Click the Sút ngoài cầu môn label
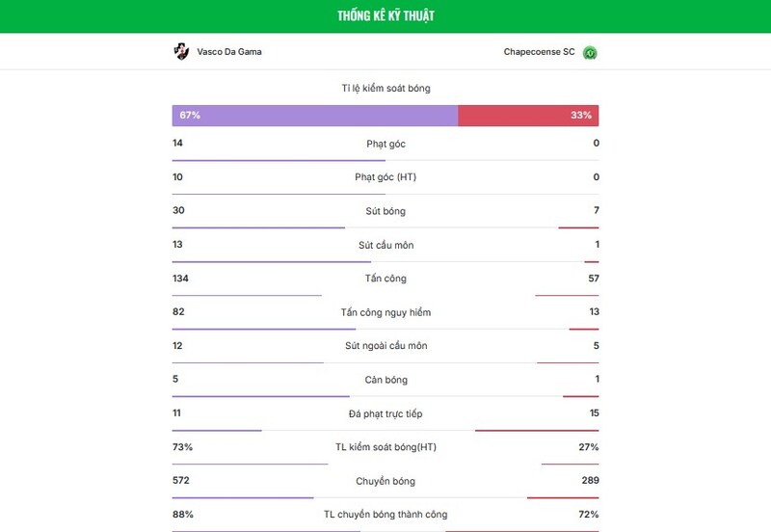 [385, 346]
